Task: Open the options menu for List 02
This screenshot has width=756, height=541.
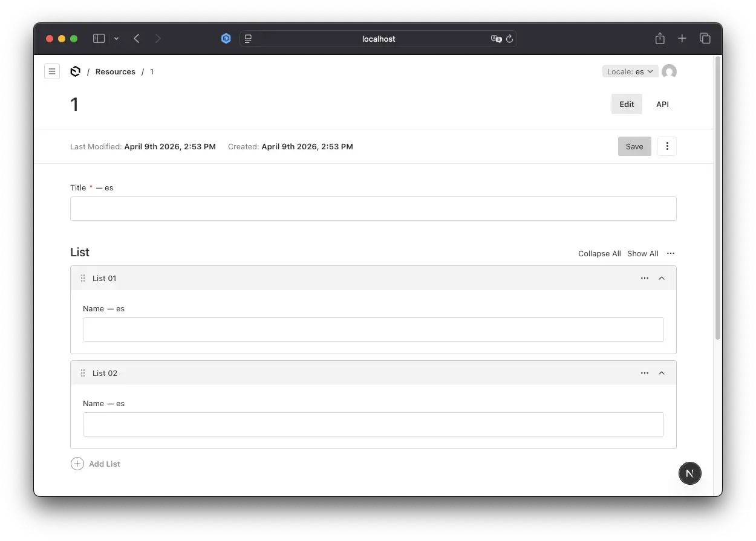Action: pos(644,373)
